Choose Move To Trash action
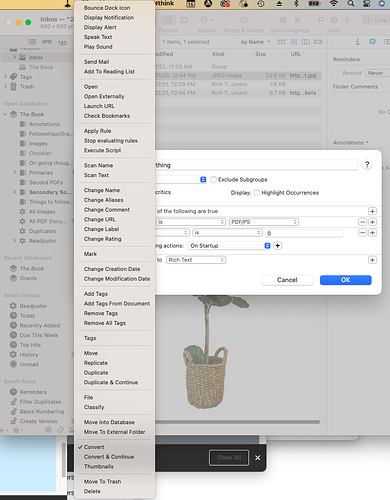390x500 pixels. pyautogui.click(x=102, y=481)
